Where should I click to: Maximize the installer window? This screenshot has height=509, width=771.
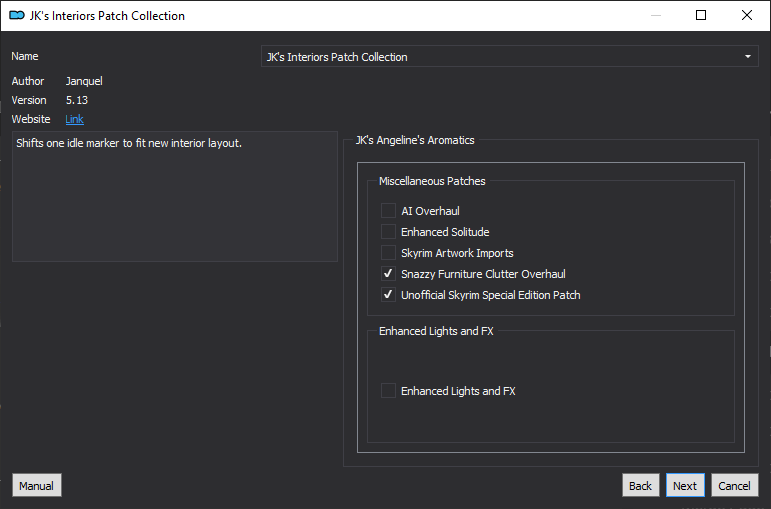pyautogui.click(x=701, y=15)
